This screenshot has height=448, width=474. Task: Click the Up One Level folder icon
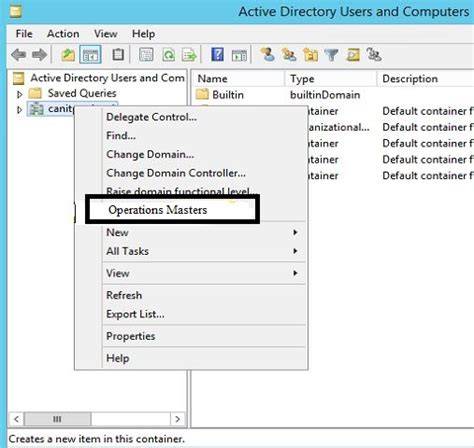(x=68, y=55)
